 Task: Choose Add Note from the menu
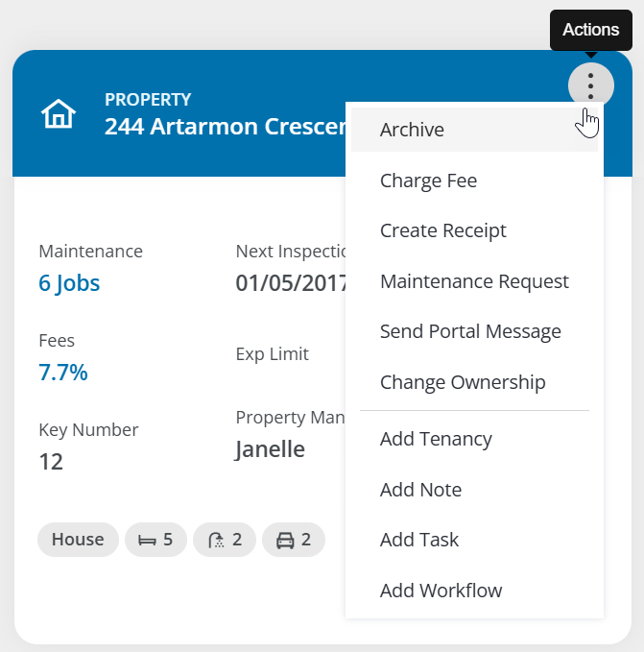[x=420, y=490]
